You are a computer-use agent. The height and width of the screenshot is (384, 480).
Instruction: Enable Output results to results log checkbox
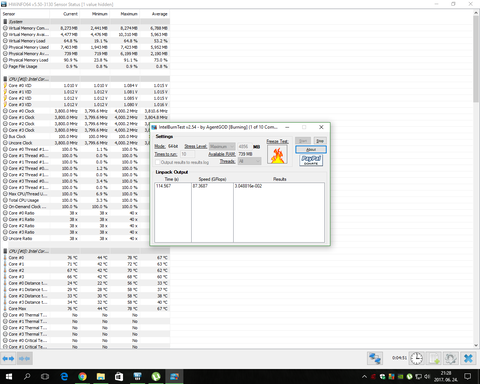tap(158, 162)
